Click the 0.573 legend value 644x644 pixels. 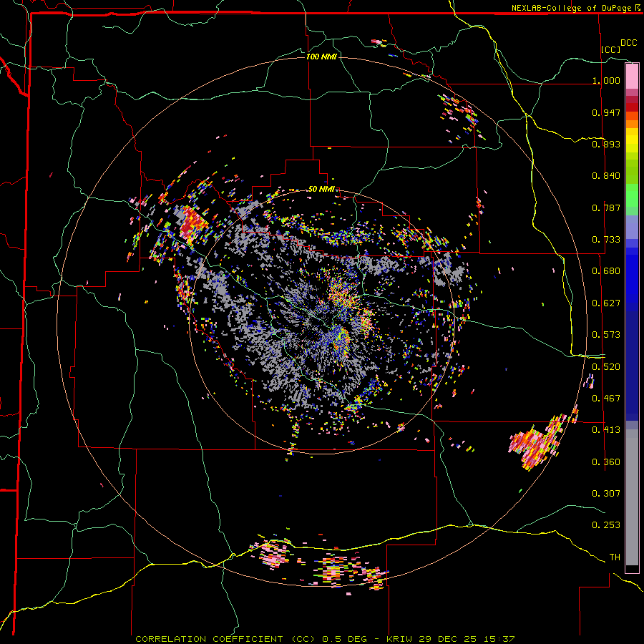click(606, 335)
